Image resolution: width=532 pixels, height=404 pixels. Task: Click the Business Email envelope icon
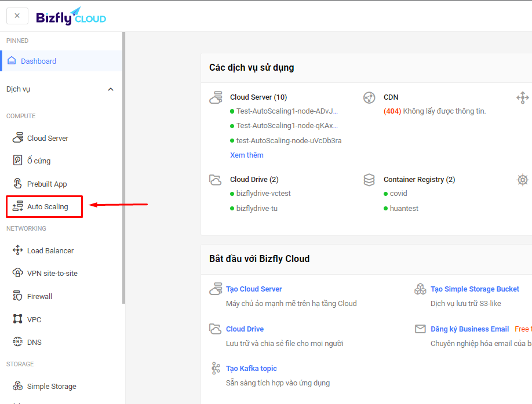420,329
